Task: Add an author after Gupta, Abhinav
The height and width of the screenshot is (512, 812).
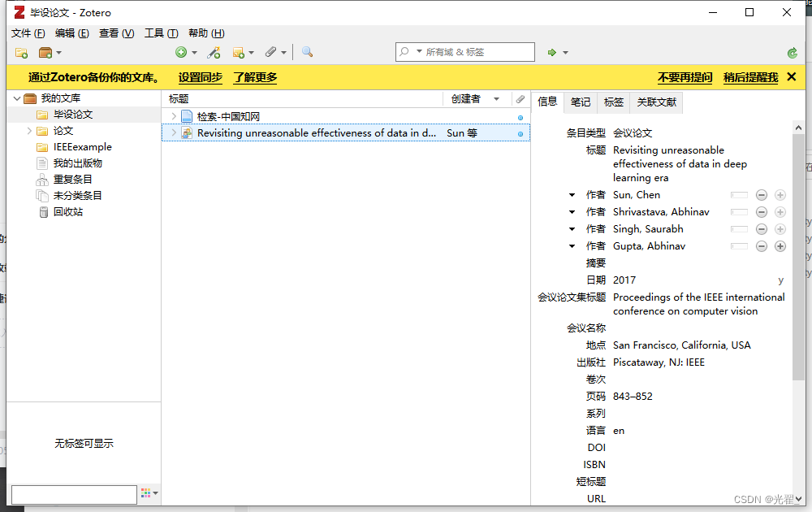Action: 780,247
